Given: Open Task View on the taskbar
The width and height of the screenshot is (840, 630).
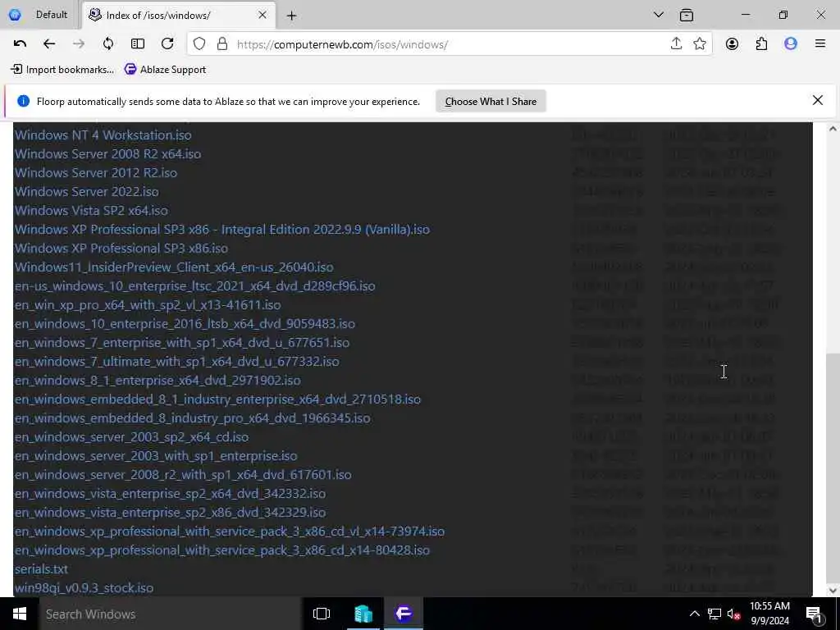Looking at the screenshot, I should click(x=322, y=614).
